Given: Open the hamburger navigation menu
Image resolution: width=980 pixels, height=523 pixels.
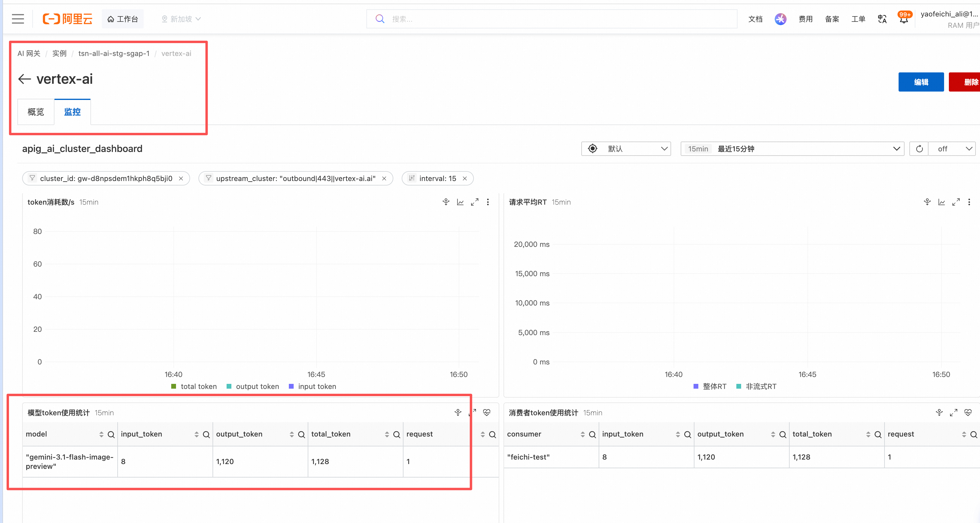Looking at the screenshot, I should pyautogui.click(x=18, y=19).
